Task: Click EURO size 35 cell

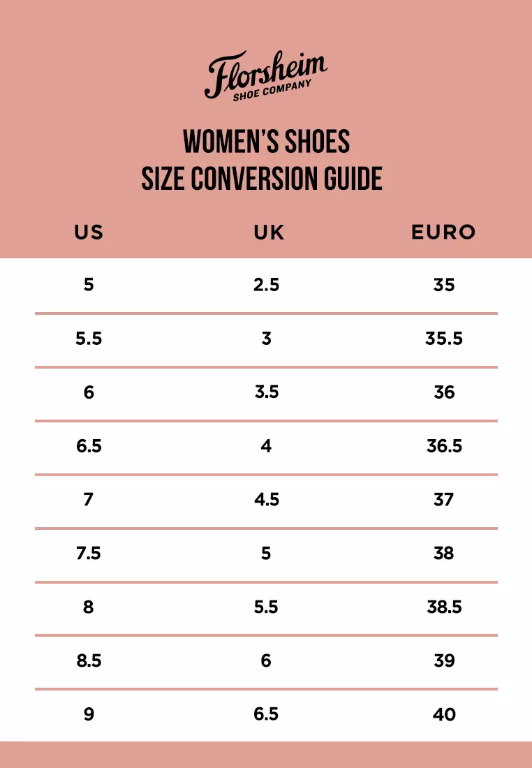Action: tap(444, 285)
